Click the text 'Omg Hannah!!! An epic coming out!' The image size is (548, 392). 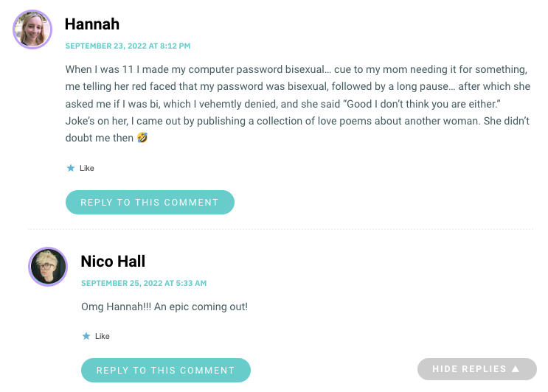(x=164, y=307)
